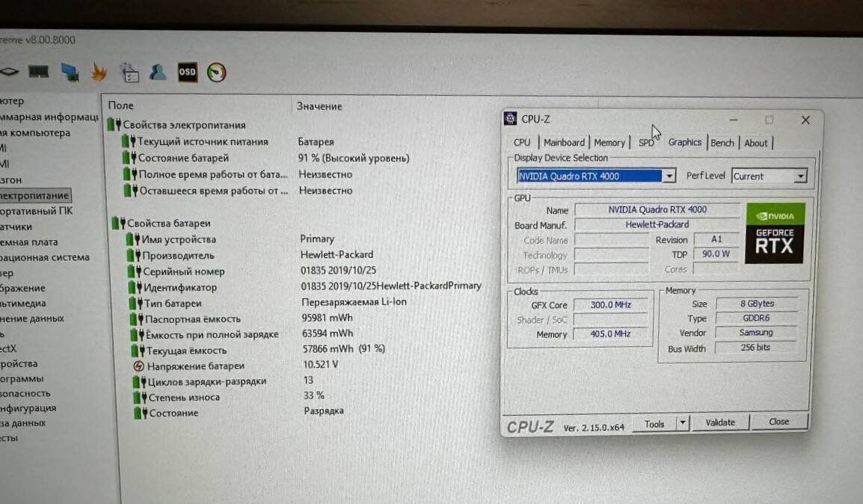Open the OSD panel icon
This screenshot has width=863, height=504.
[x=187, y=72]
